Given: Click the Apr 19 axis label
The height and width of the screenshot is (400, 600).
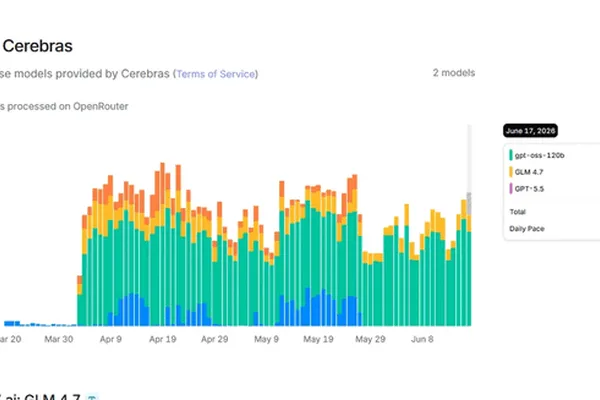Looking at the screenshot, I should coord(163,339).
